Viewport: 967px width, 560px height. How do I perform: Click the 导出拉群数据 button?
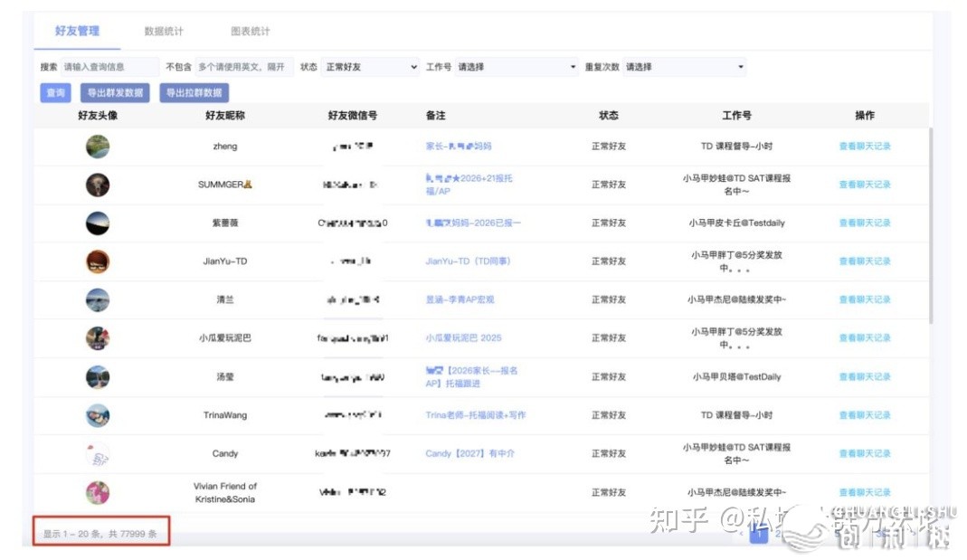point(194,93)
